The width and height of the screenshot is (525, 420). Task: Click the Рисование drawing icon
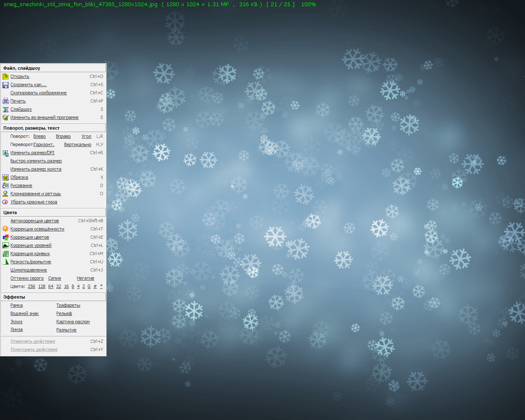click(x=5, y=185)
